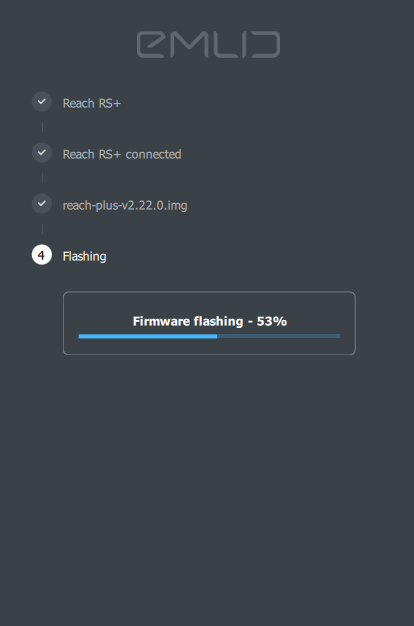Select the step 4 number circle
The image size is (414, 626).
click(42, 255)
